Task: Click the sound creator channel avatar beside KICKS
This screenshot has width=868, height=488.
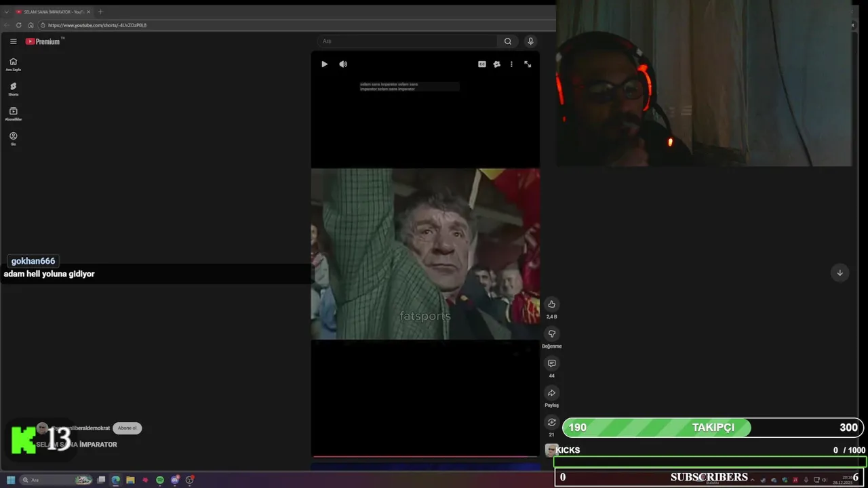Action: (x=551, y=450)
